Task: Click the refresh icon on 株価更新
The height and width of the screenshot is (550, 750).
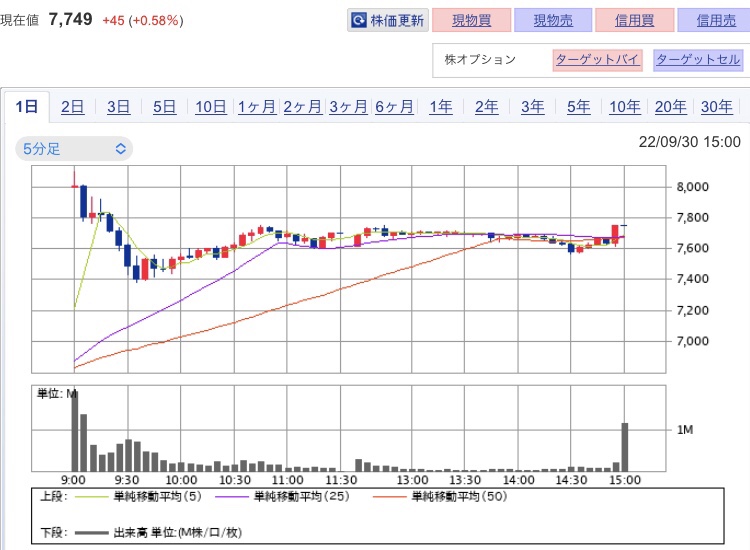Action: [x=358, y=20]
